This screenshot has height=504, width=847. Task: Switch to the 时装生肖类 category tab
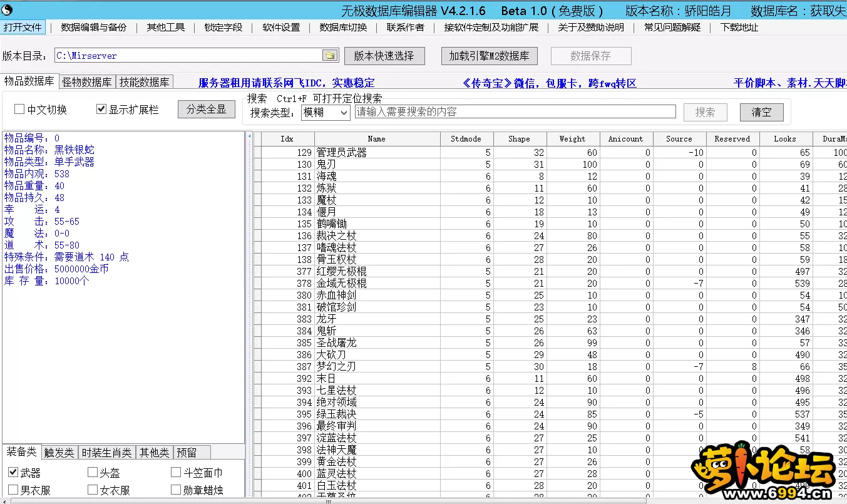click(x=107, y=452)
